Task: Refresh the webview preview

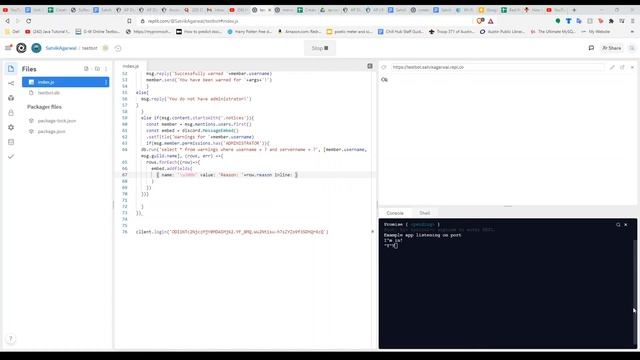Action: (384, 67)
